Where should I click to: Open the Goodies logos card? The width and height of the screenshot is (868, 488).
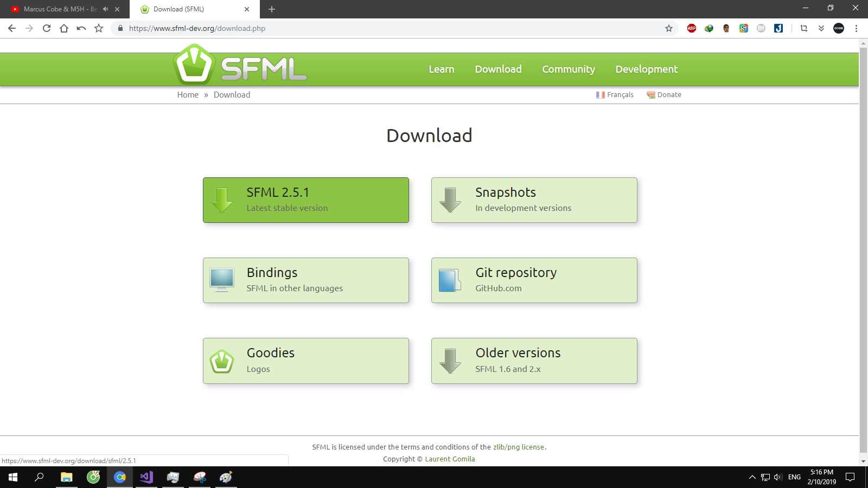click(x=306, y=361)
